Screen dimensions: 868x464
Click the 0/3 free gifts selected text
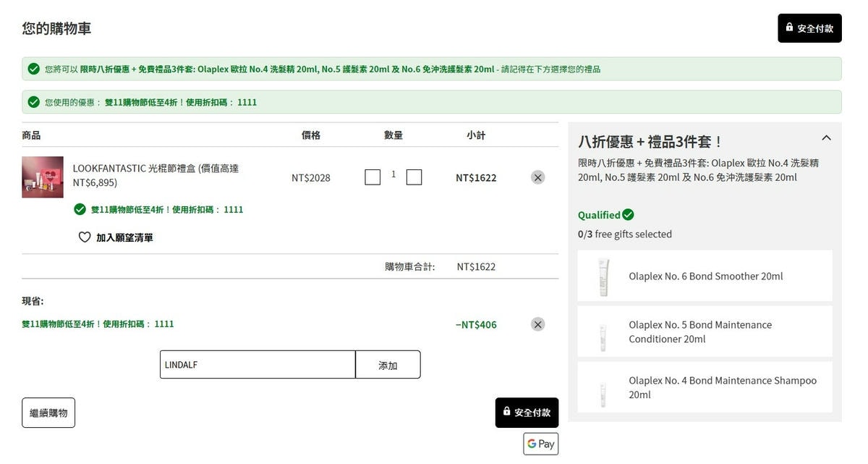[625, 234]
